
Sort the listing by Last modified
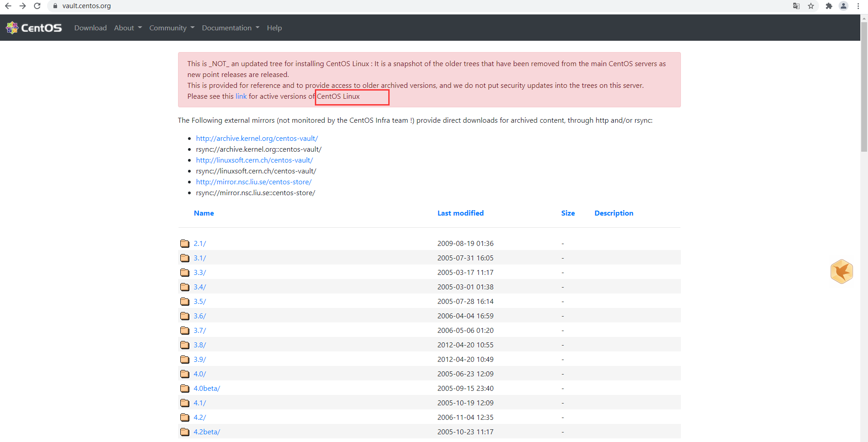coord(461,213)
